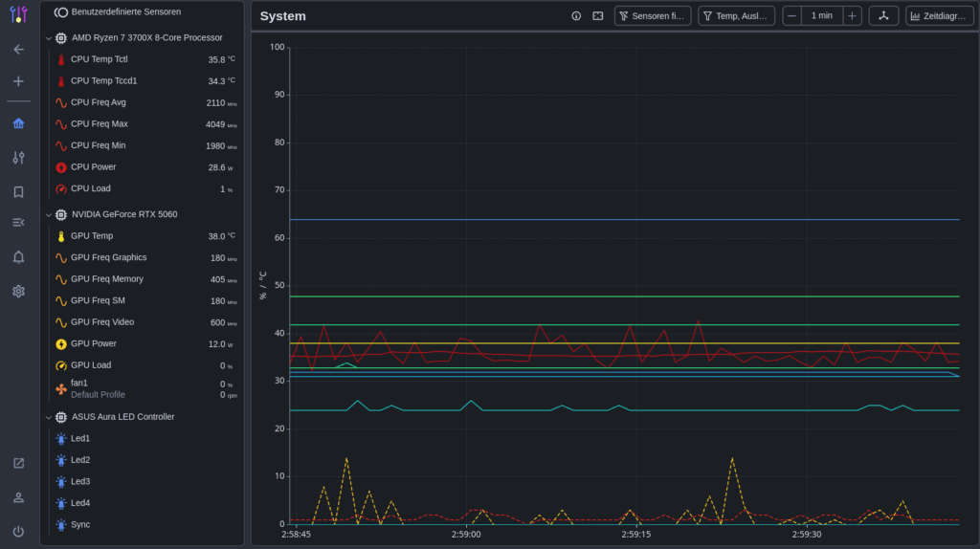Viewport: 980px width, 549px height.
Task: Click the power icon in sidebar
Action: 18,531
